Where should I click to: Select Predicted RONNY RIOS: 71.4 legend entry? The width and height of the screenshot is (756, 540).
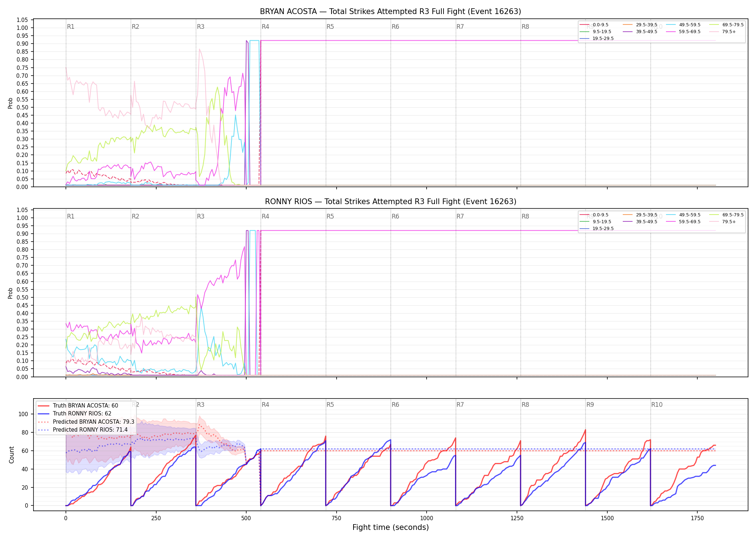(x=83, y=430)
